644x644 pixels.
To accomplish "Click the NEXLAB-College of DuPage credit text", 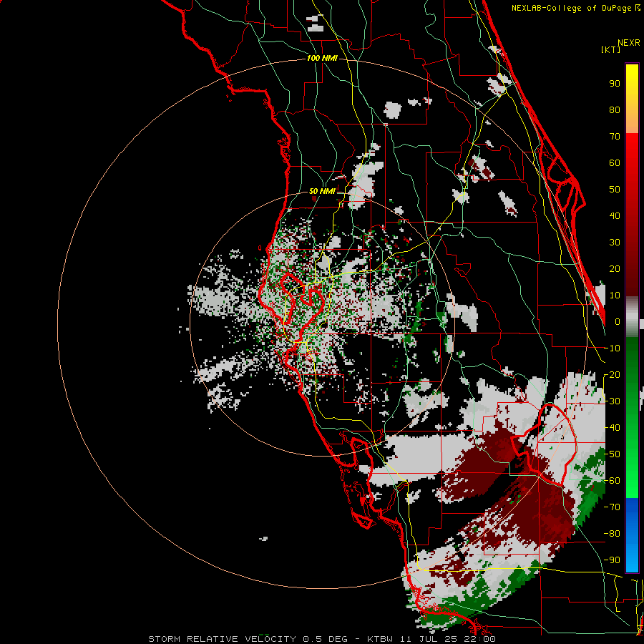I will point(575,8).
